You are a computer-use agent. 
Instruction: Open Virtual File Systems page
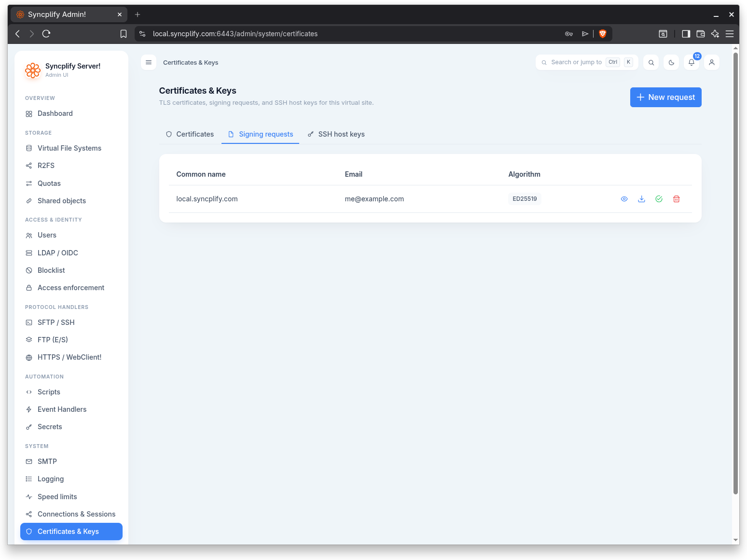(71, 148)
